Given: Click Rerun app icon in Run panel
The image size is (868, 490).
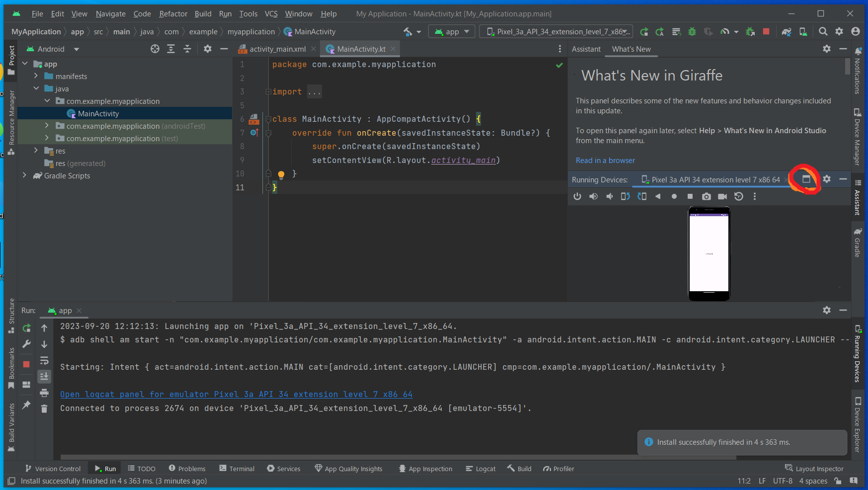Looking at the screenshot, I should click(x=26, y=328).
